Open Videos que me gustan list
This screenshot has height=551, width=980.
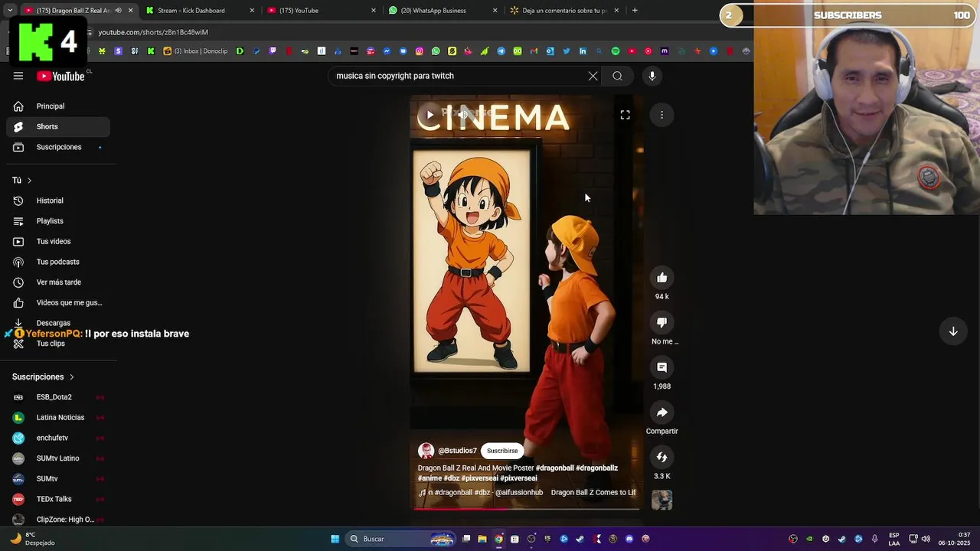[x=58, y=302]
